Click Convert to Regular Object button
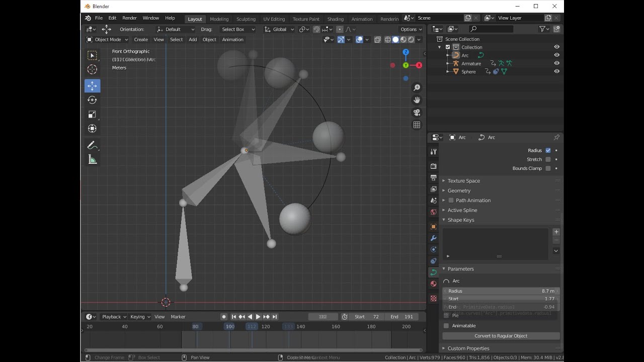This screenshot has height=362, width=644. tap(501, 336)
